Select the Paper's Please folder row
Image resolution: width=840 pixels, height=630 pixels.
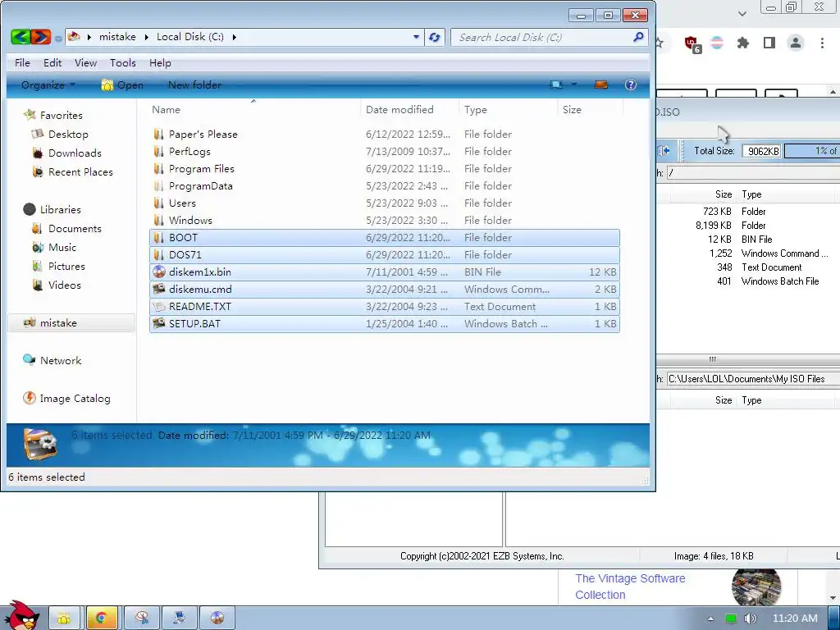tap(385, 134)
